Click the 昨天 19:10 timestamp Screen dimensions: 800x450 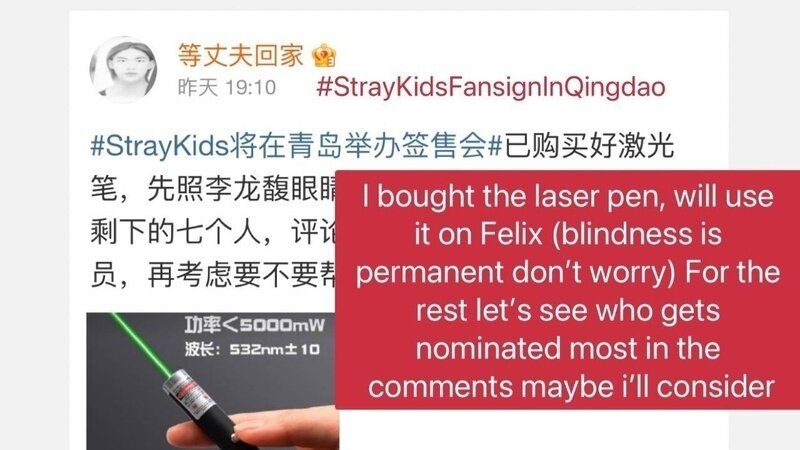tap(227, 88)
